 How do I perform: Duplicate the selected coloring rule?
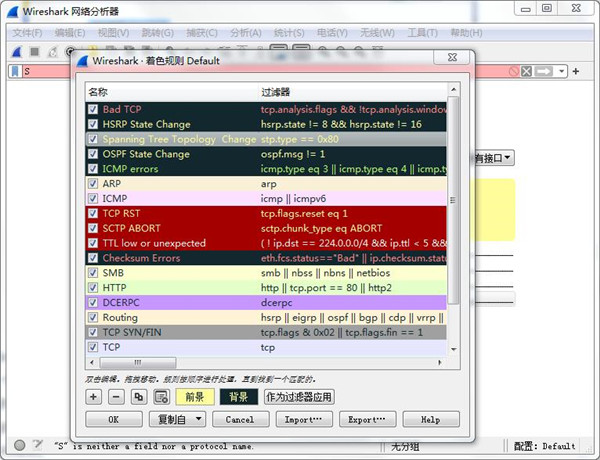tap(139, 397)
